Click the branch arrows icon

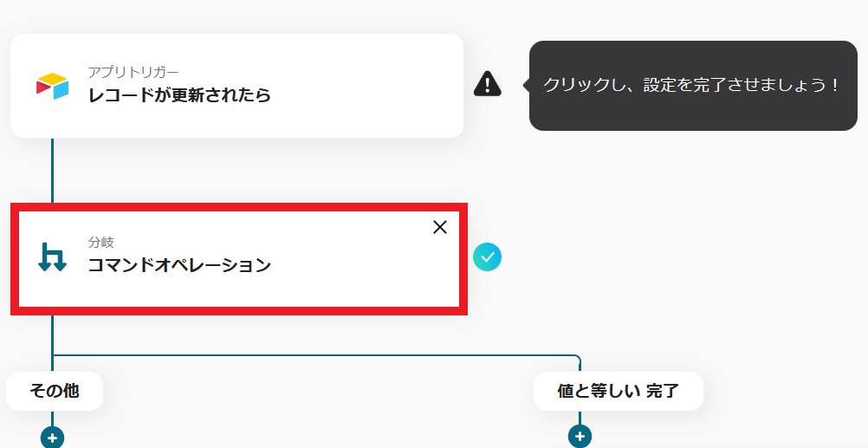tap(53, 257)
